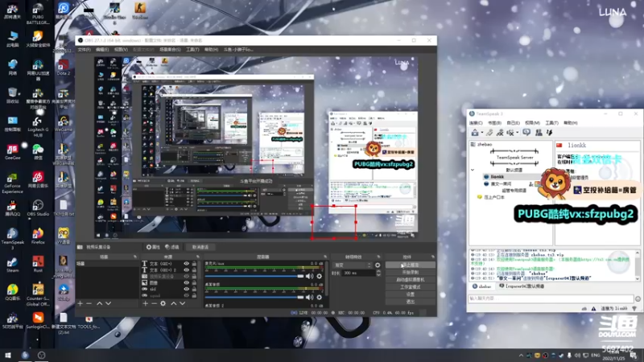Click duration 300 ms stepper arrows

click(378, 273)
